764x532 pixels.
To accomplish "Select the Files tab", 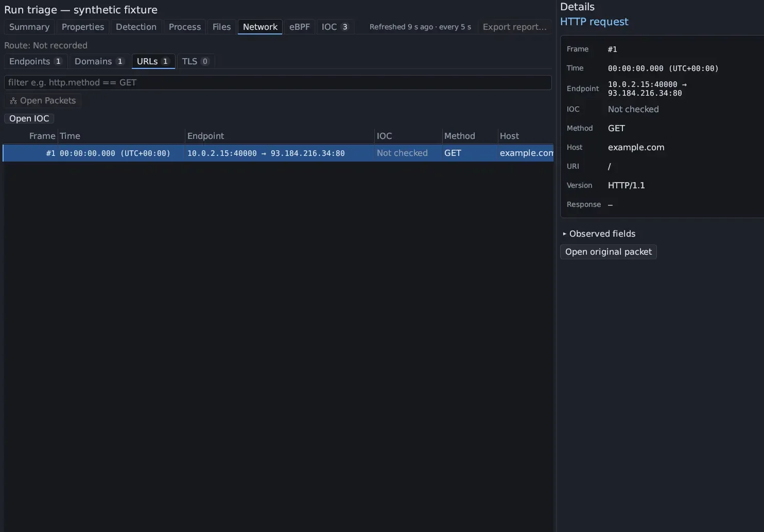I will coord(222,27).
